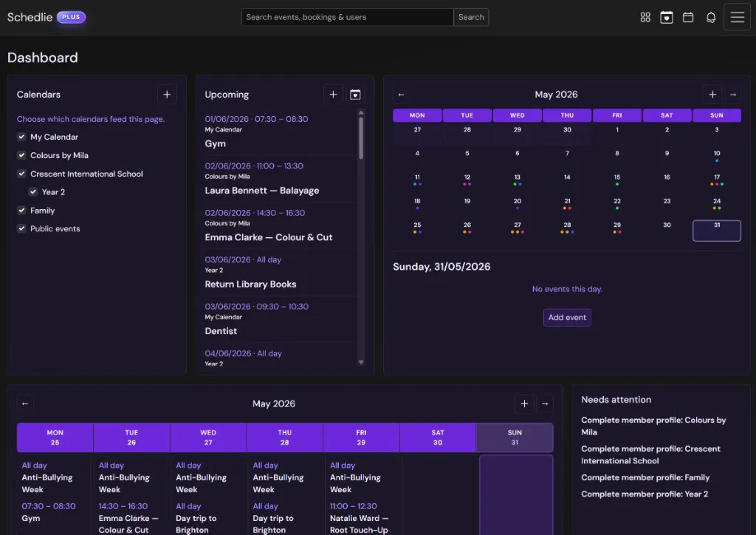This screenshot has height=535, width=756.
Task: Uncheck the My Calendar checkbox
Action: pos(21,137)
